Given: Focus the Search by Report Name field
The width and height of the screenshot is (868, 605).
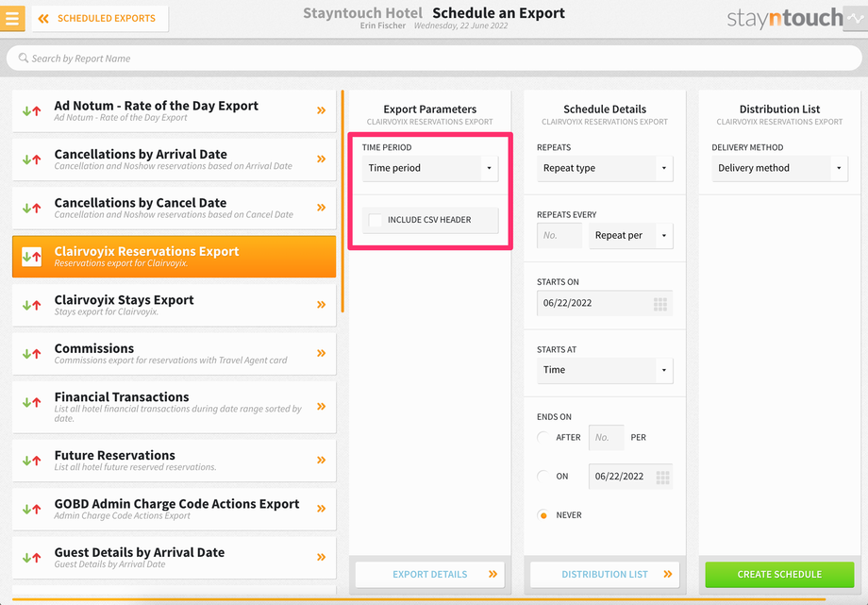Looking at the screenshot, I should tap(434, 59).
